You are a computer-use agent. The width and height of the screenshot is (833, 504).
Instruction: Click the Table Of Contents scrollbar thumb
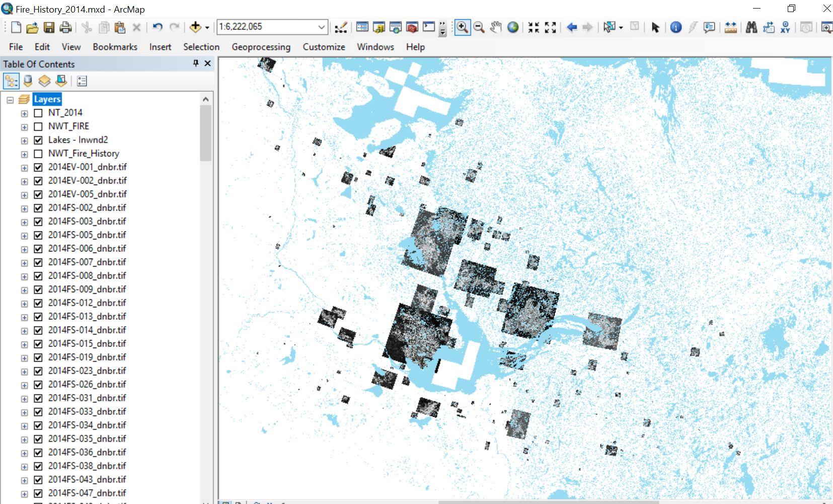click(x=205, y=133)
